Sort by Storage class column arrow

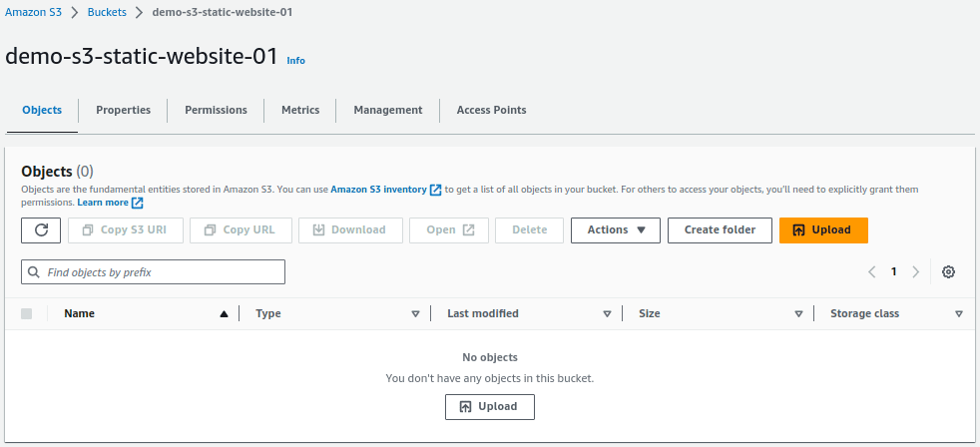click(x=959, y=314)
